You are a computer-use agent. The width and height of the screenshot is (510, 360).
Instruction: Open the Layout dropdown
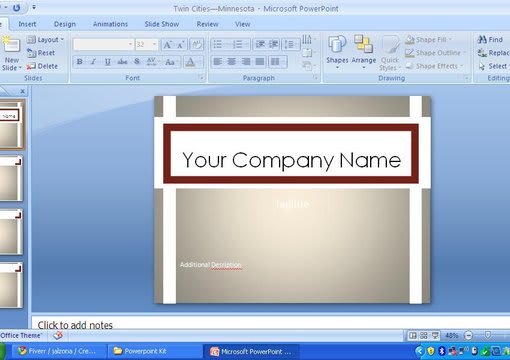tap(45, 40)
